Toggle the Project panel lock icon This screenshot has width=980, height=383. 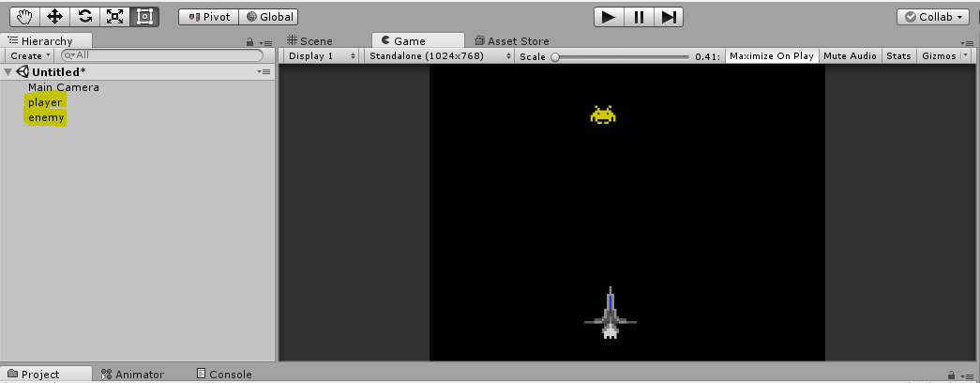click(x=951, y=375)
